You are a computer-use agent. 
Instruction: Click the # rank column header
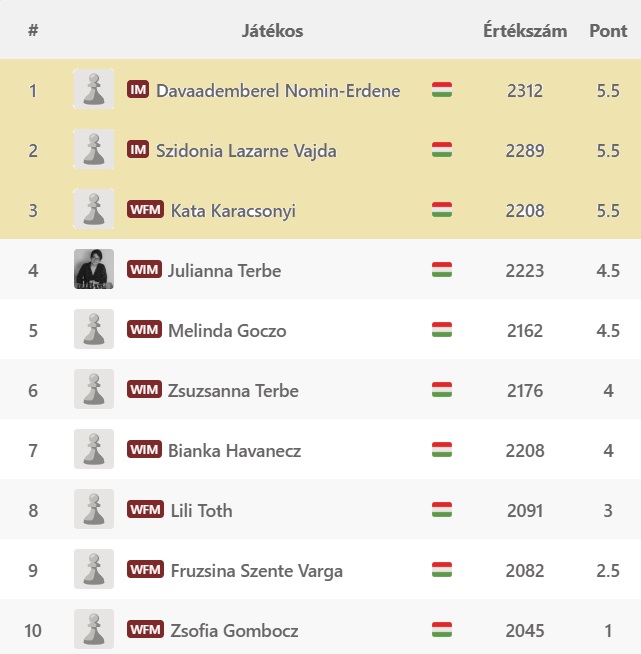[33, 30]
